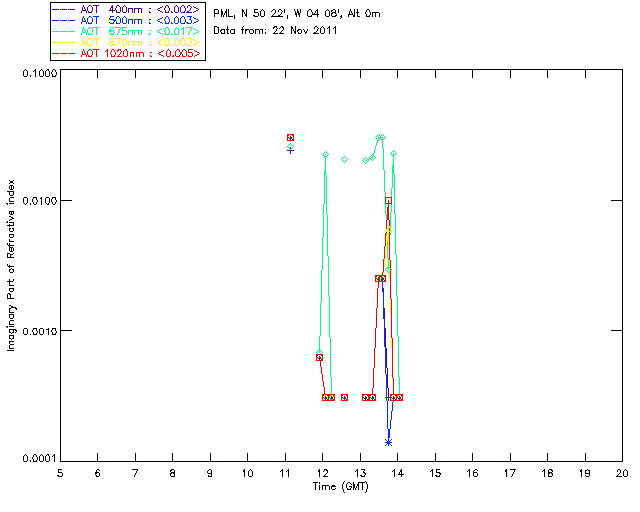Click the isolated green diamond near 12.6
This screenshot has width=640, height=512.
pyautogui.click(x=344, y=160)
